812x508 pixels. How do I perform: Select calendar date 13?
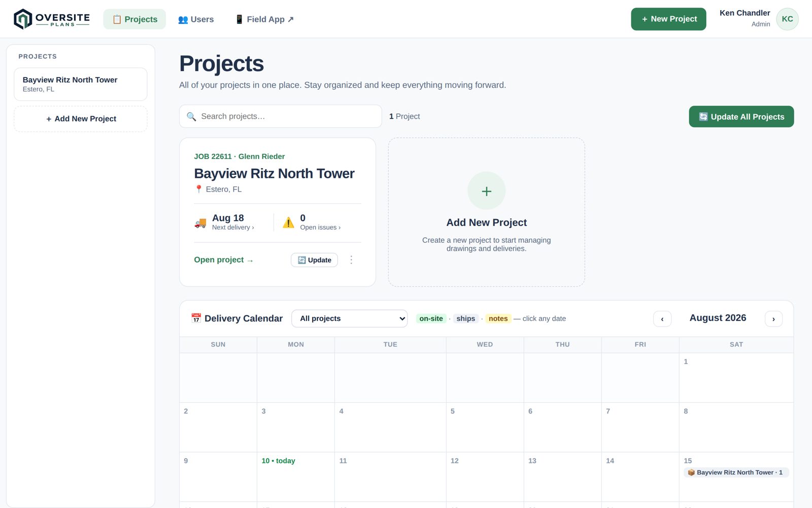coord(562,477)
